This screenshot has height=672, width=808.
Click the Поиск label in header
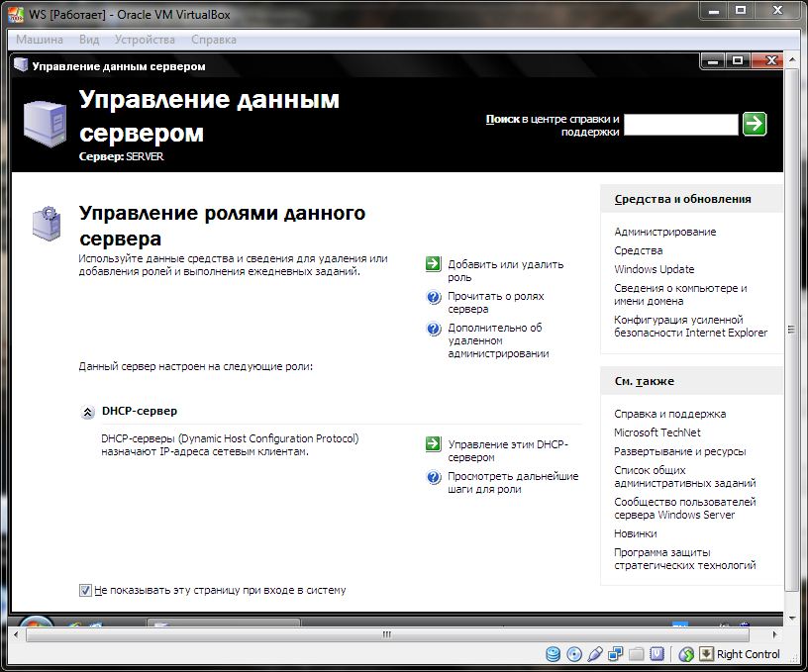[503, 119]
